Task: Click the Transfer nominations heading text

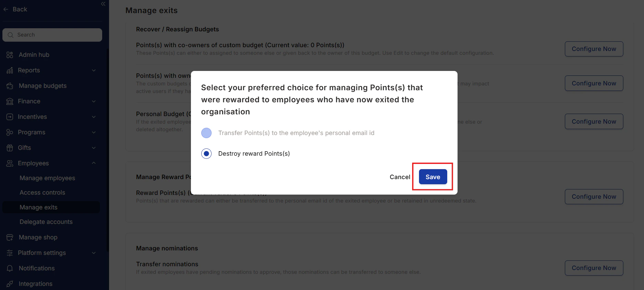Action: [167, 264]
